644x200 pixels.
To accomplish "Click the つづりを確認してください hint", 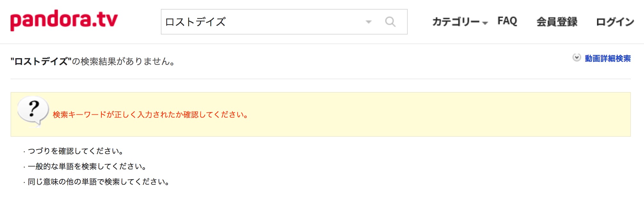I will [x=75, y=151].
